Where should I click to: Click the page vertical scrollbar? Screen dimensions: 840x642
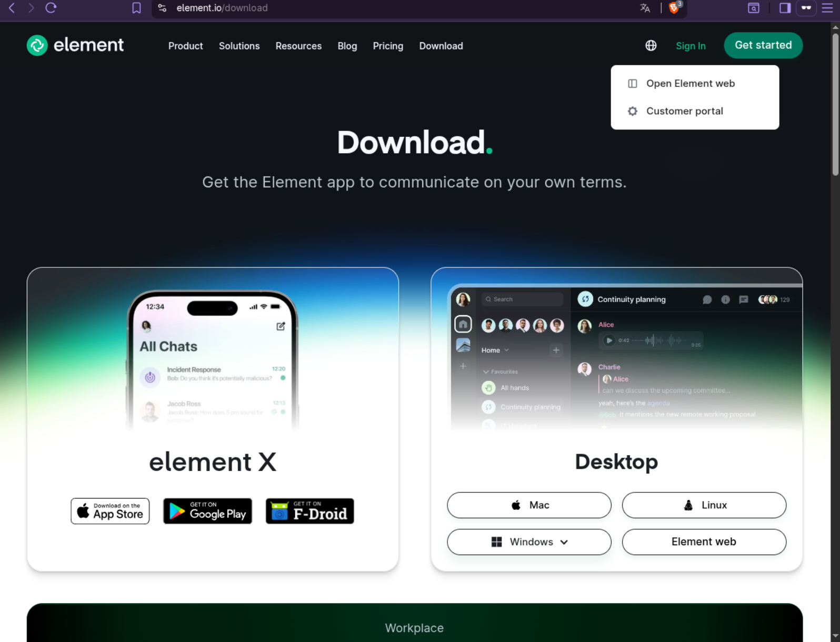(835, 105)
